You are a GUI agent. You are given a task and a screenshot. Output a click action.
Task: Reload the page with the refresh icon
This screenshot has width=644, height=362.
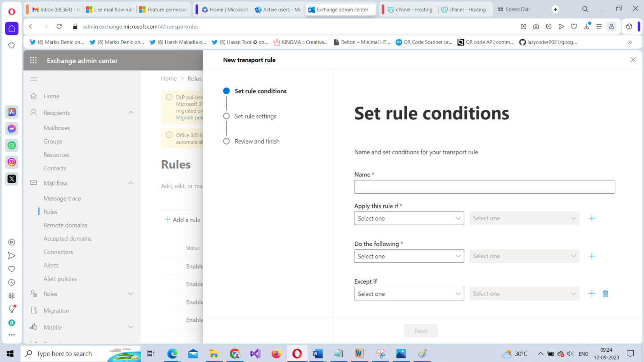[x=59, y=27]
